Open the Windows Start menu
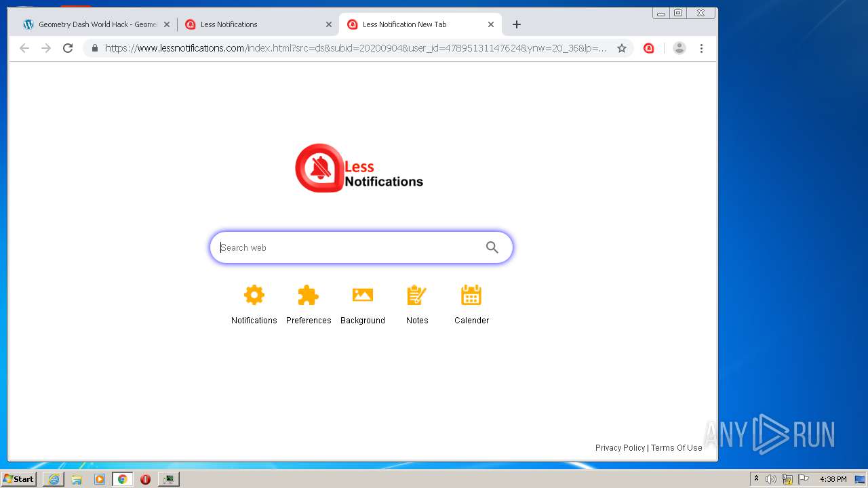Screen dimensions: 868x488 [x=18, y=479]
